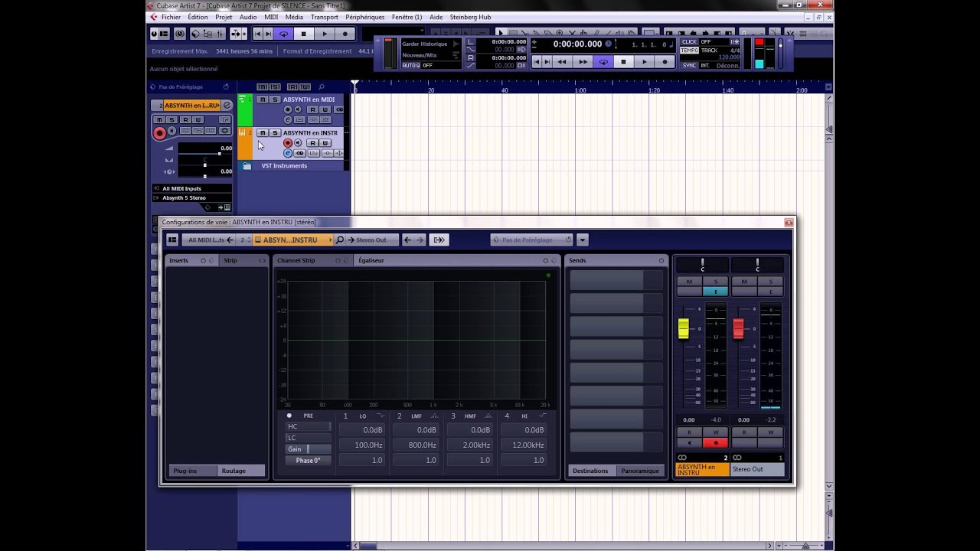Click the Panoramique button
The height and width of the screenshot is (551, 980).
tap(639, 471)
